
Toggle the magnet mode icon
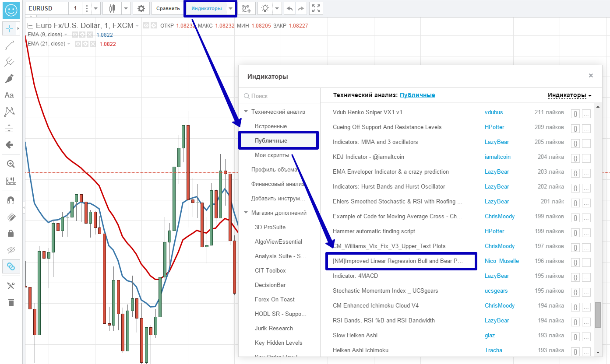(11, 200)
